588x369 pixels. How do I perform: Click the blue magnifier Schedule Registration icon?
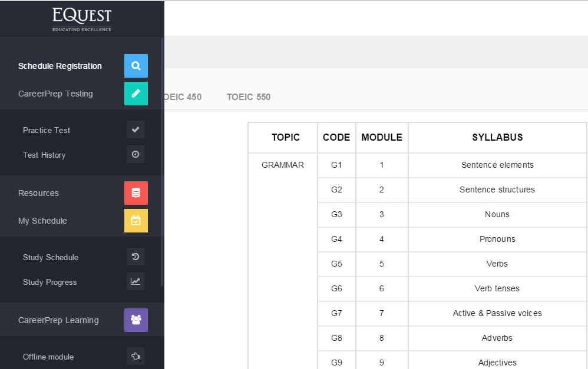coord(136,66)
